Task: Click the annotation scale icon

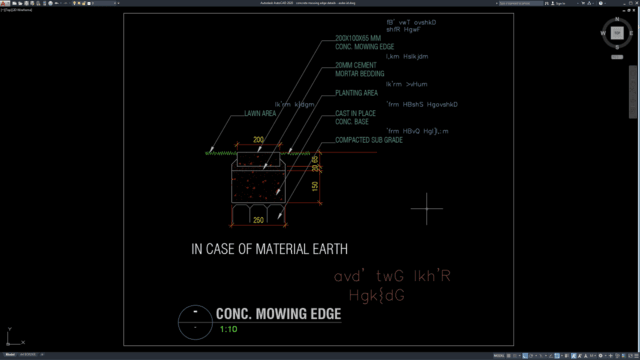Action: 585,356
